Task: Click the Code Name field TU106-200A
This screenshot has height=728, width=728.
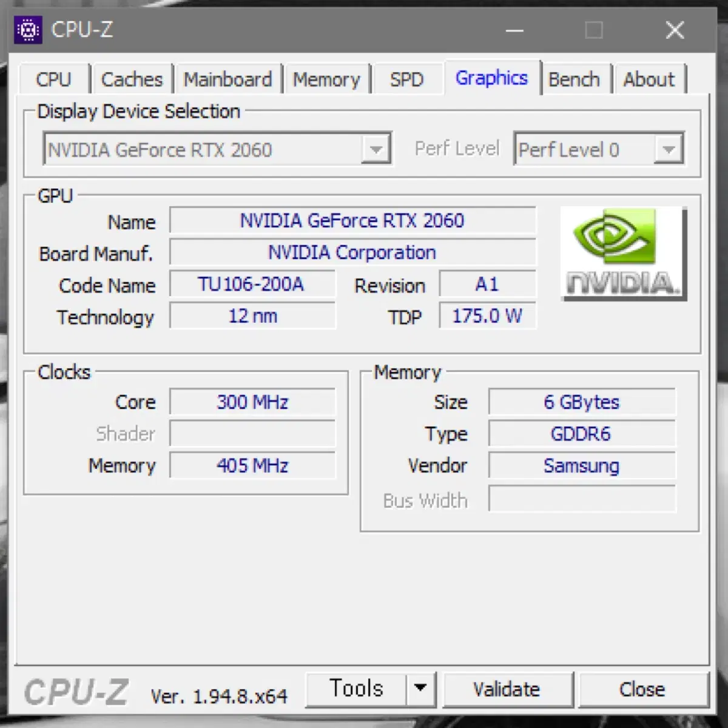Action: (252, 284)
